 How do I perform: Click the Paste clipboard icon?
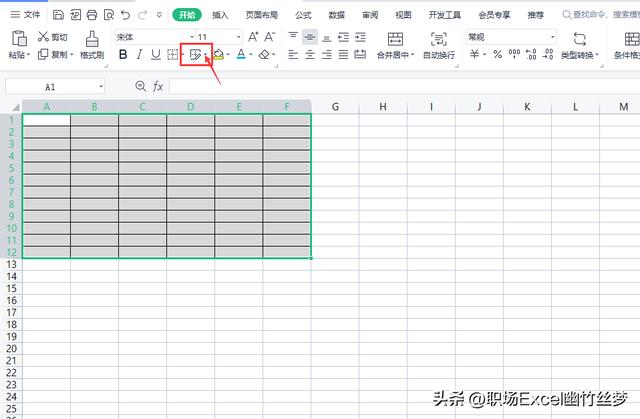click(19, 39)
